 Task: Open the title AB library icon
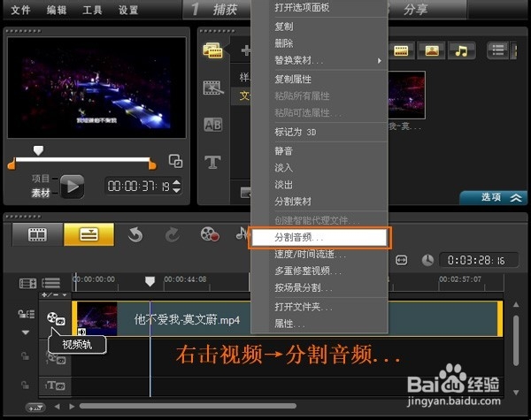point(212,125)
